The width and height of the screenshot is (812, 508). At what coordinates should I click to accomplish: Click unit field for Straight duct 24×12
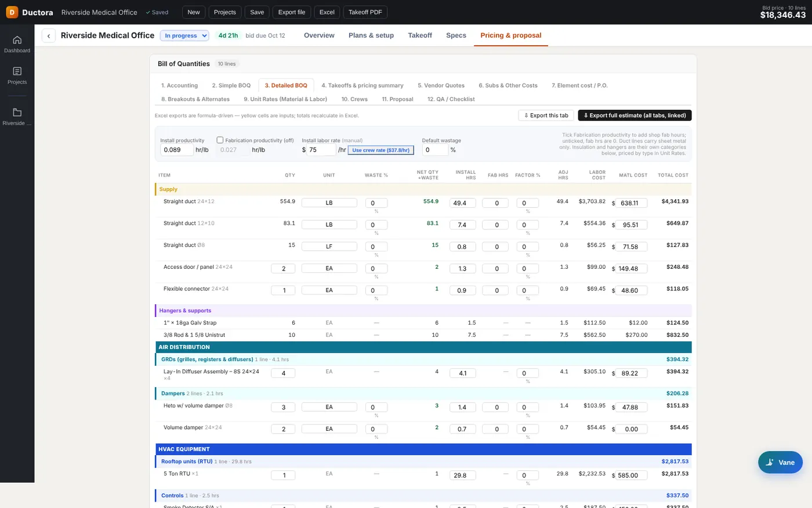[x=329, y=203]
